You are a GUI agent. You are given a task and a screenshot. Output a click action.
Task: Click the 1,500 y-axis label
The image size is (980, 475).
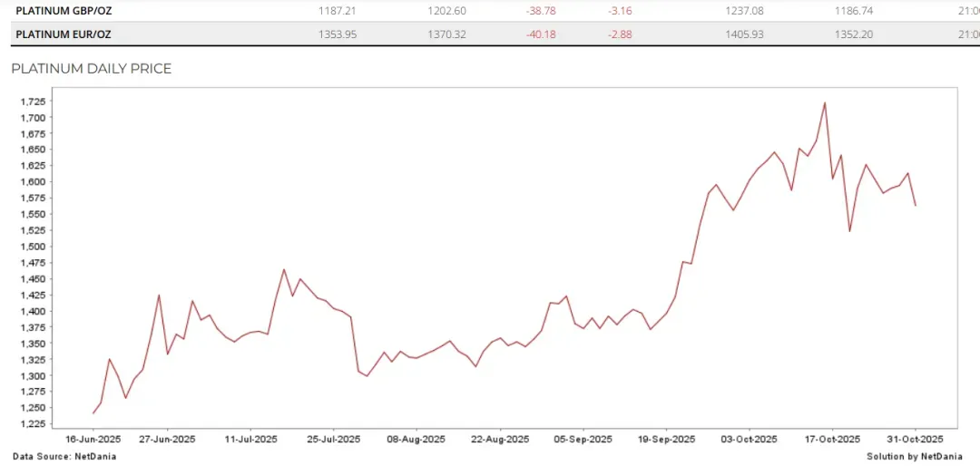click(35, 247)
